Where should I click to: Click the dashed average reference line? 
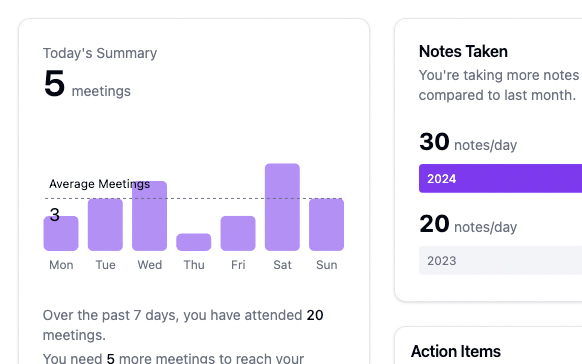(194, 199)
